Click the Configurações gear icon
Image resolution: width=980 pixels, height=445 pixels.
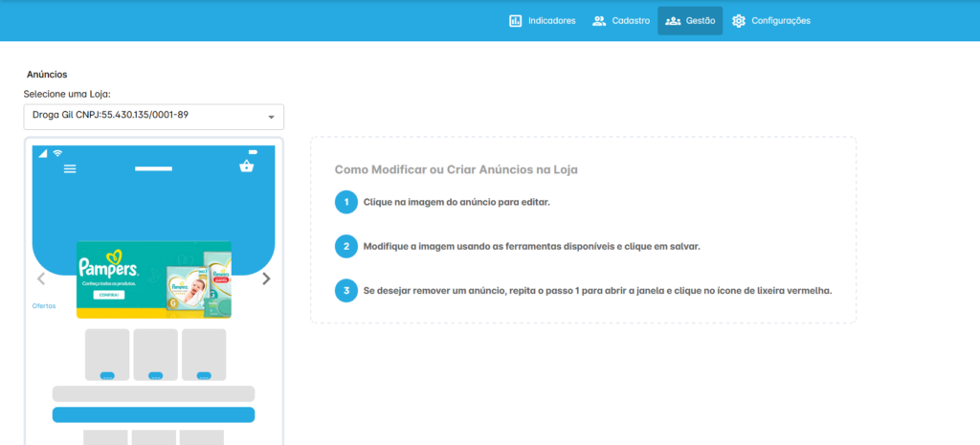[739, 20]
